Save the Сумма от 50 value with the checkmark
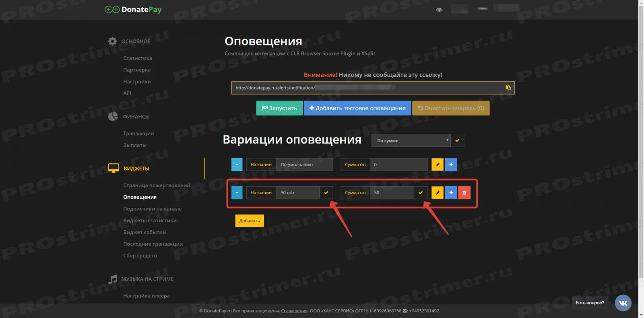 (420, 193)
